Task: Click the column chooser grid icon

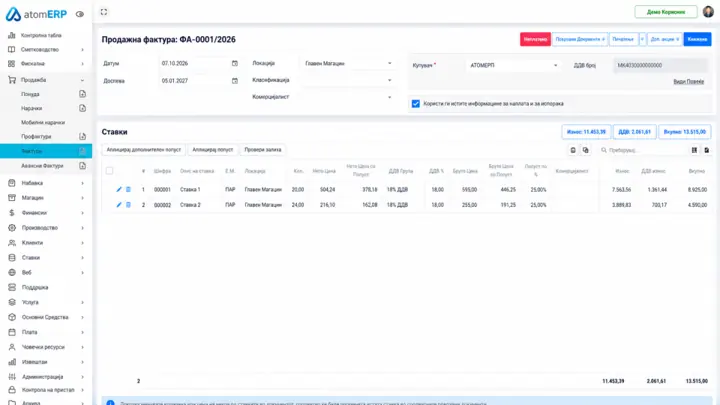Action: (694, 150)
